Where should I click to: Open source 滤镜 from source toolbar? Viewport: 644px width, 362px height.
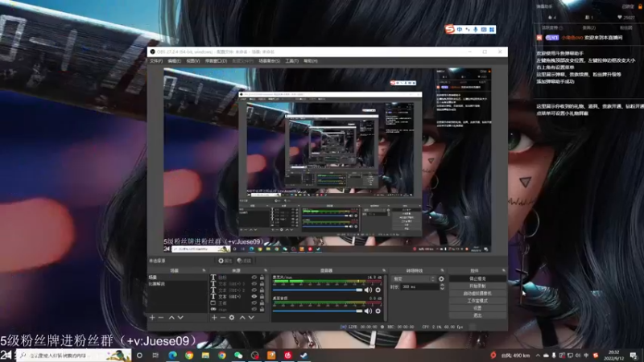click(244, 261)
